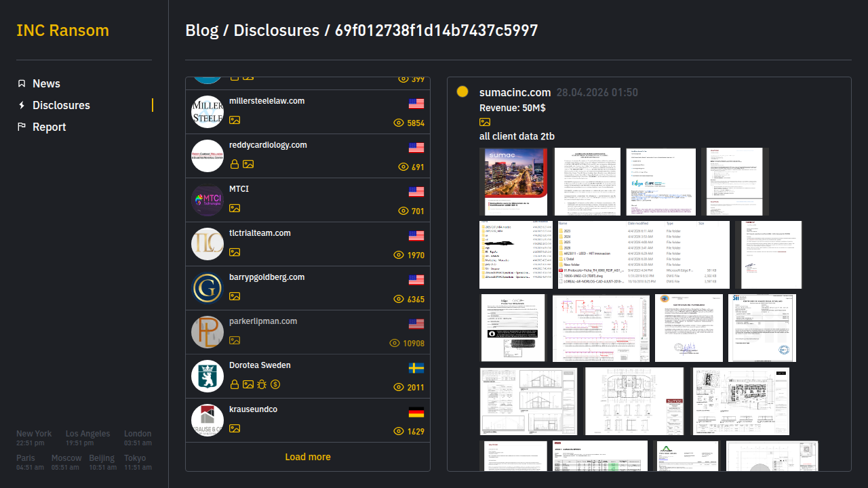Open the barrypgoldberg.com entry
Screen dimensions: 868x488
pos(267,277)
